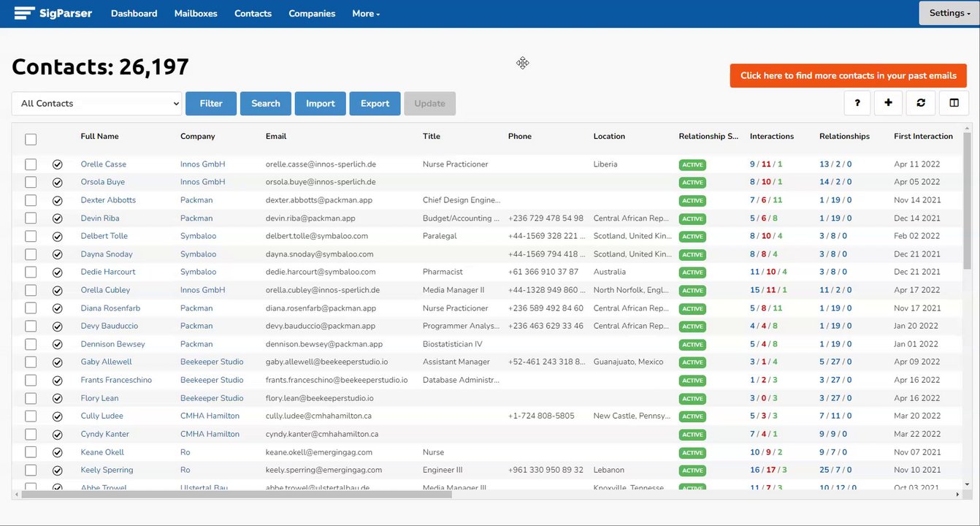
Task: Toggle the select-all checkbox in table header
Action: point(31,139)
